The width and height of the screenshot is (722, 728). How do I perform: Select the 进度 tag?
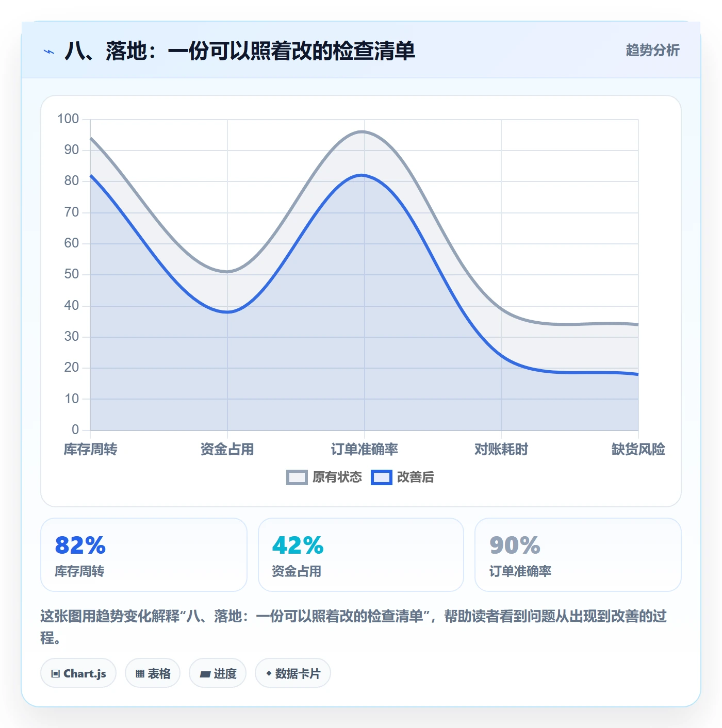coord(218,673)
